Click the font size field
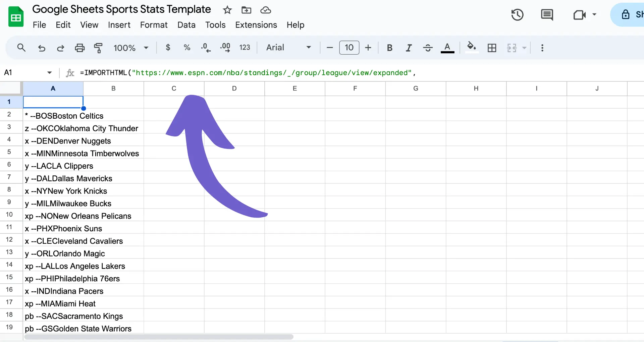644x342 pixels. [349, 48]
